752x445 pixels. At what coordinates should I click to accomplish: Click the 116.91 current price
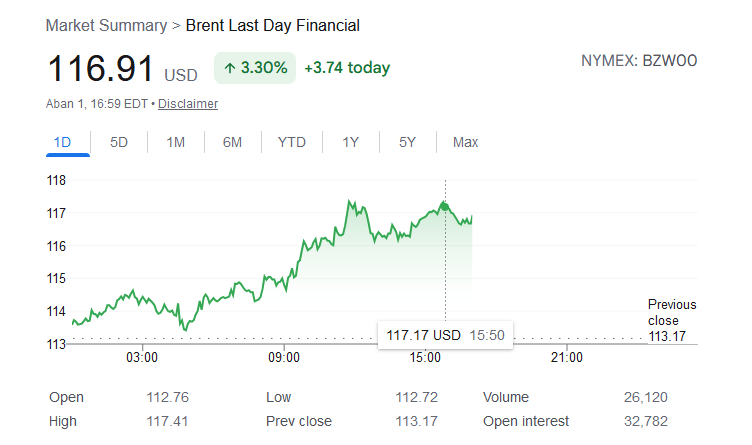(x=101, y=68)
